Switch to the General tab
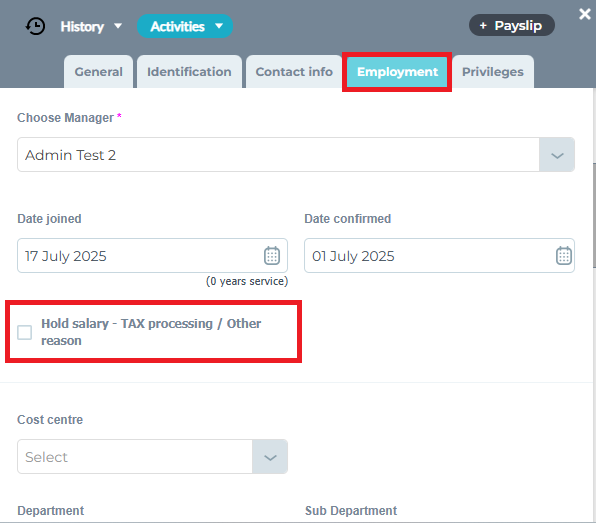Image resolution: width=596 pixels, height=523 pixels. 98,72
